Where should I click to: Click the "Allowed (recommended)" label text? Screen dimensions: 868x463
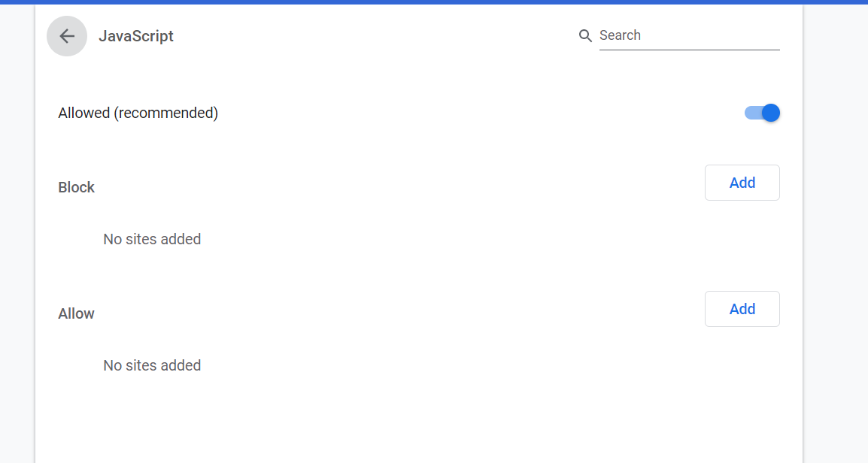(138, 113)
